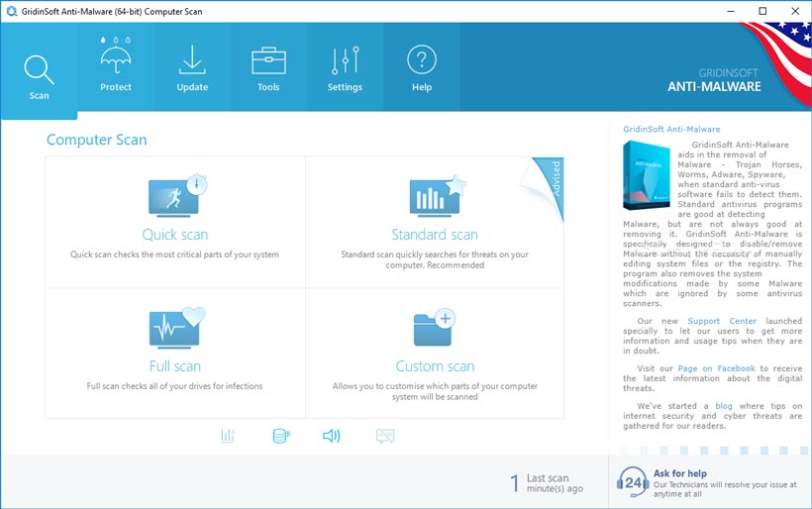Viewport: 812px width, 509px height.
Task: Open the Settings tab
Action: [x=345, y=66]
